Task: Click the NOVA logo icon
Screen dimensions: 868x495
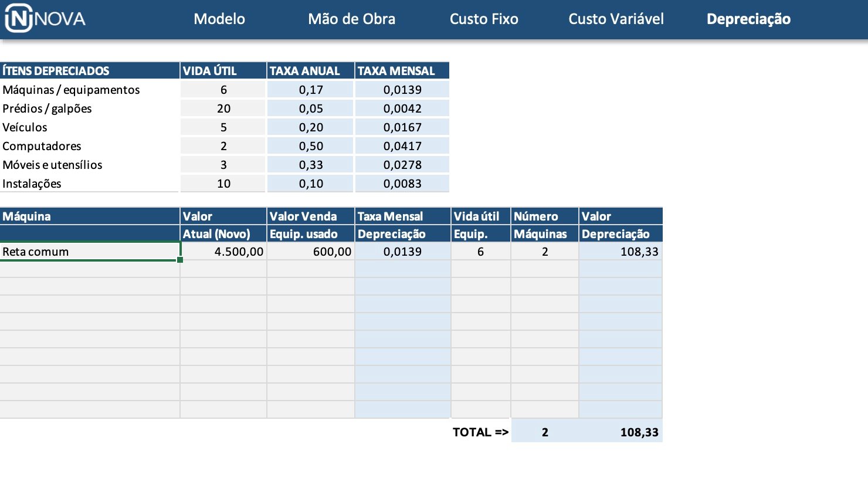Action: pos(45,19)
